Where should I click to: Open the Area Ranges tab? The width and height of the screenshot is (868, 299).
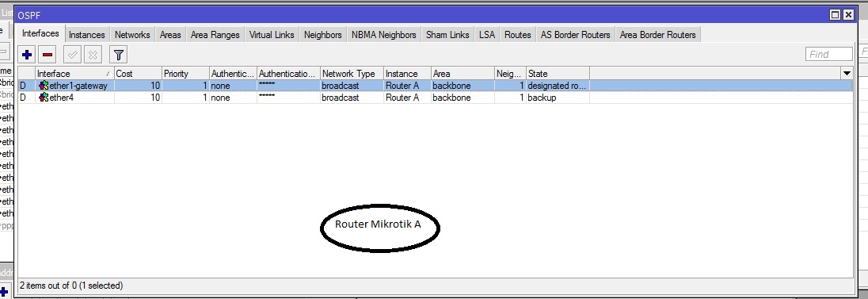[215, 35]
